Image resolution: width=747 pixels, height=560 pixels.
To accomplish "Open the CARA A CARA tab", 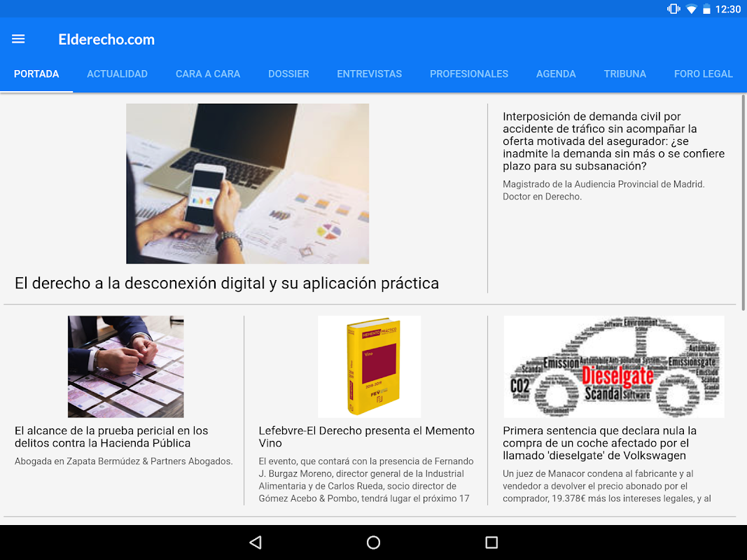I will pyautogui.click(x=208, y=74).
